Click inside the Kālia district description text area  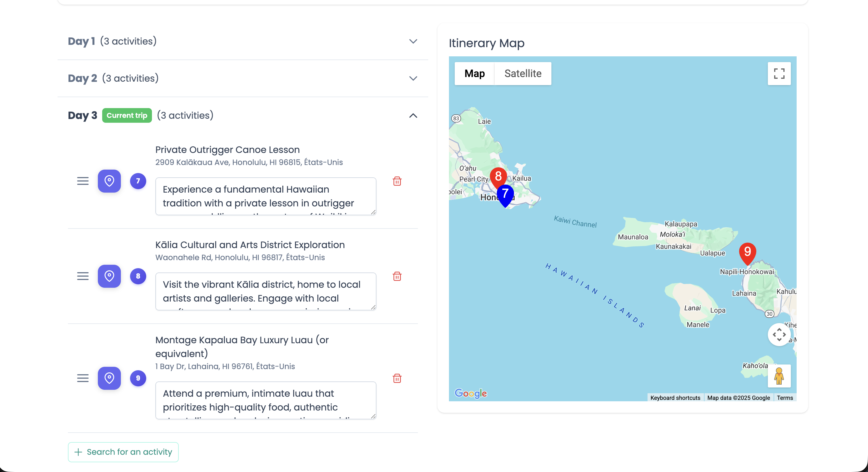pos(266,291)
